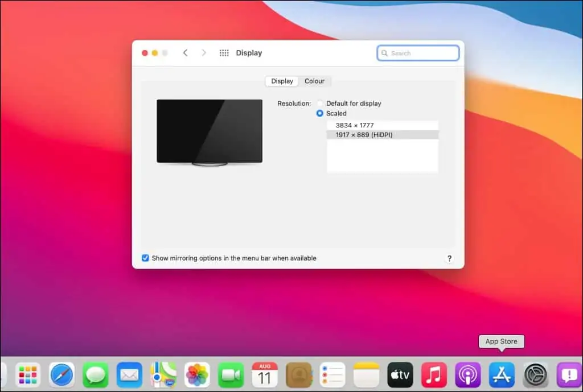The height and width of the screenshot is (392, 583).
Task: Open Messages in the Dock
Action: click(x=96, y=375)
